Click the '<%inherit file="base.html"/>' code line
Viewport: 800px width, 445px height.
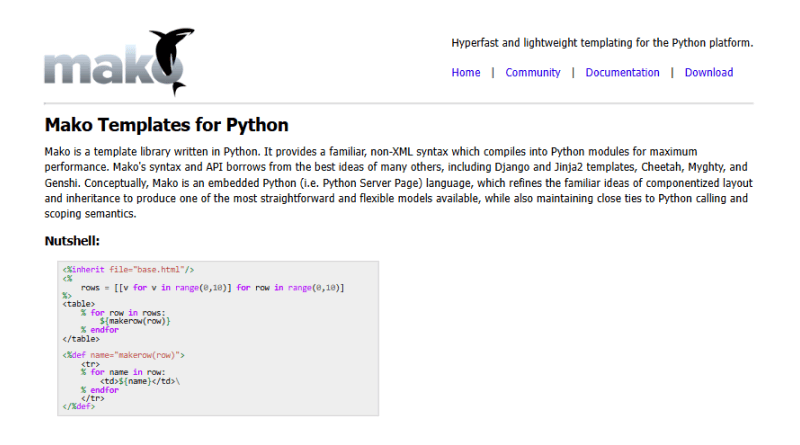128,269
